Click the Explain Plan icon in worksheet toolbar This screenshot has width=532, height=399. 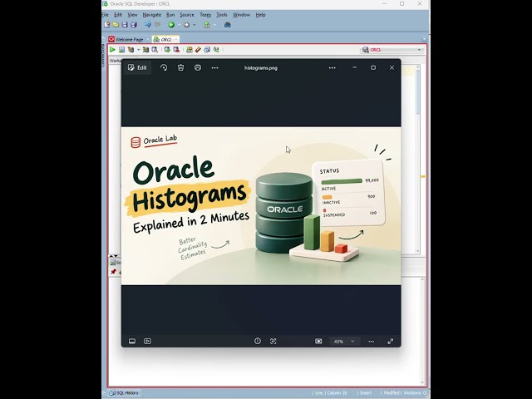pos(131,50)
